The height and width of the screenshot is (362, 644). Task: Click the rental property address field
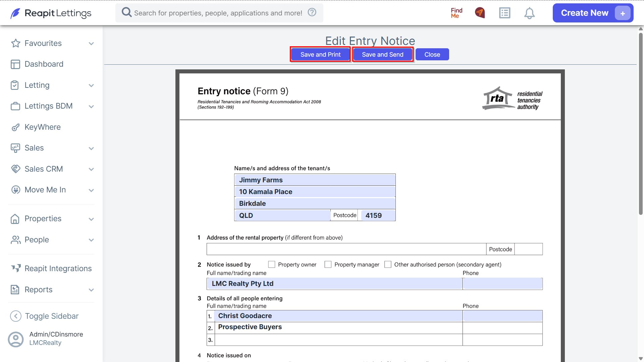(346, 249)
